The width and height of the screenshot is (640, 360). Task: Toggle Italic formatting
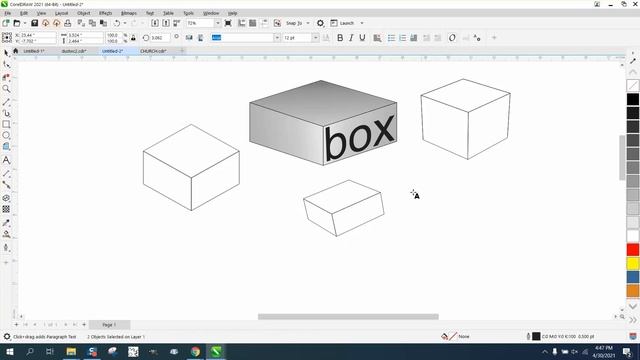pos(351,38)
